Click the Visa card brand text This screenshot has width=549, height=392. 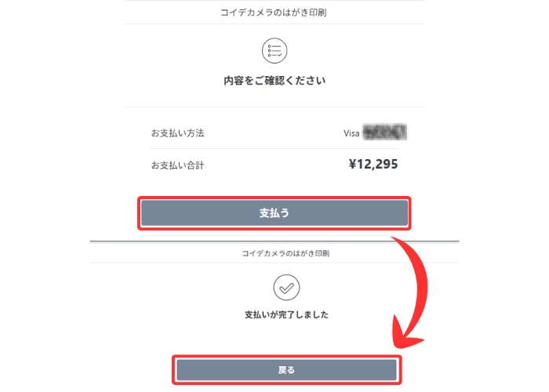(x=351, y=133)
